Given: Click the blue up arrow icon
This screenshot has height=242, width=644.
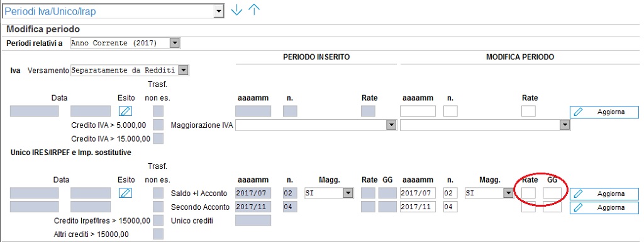Looking at the screenshot, I should click(x=254, y=10).
